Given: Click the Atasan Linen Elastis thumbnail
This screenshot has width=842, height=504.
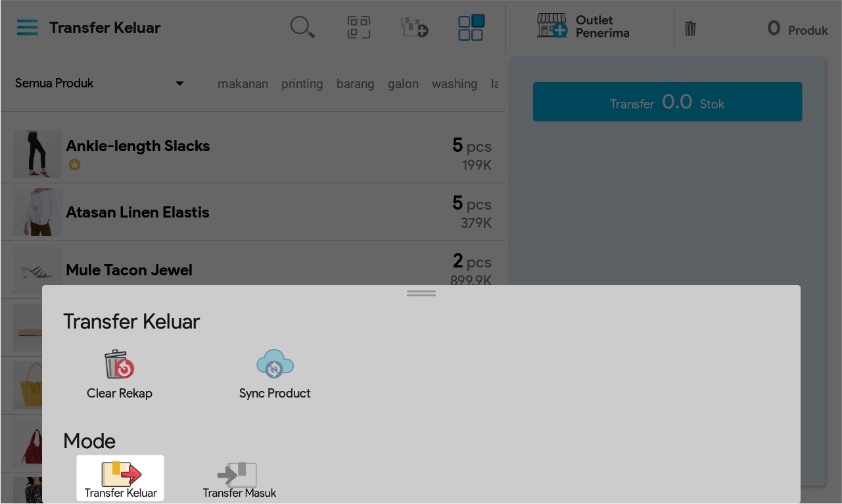Looking at the screenshot, I should coord(37,212).
